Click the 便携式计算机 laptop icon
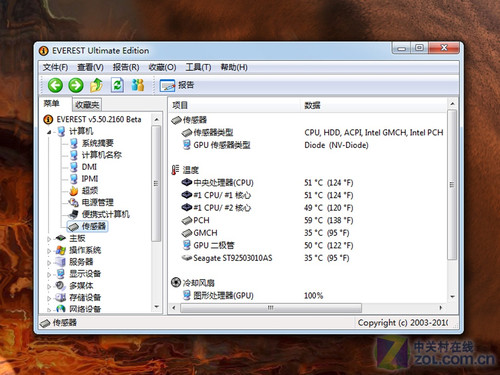Image resolution: width=500 pixels, height=375 pixels. 74,214
